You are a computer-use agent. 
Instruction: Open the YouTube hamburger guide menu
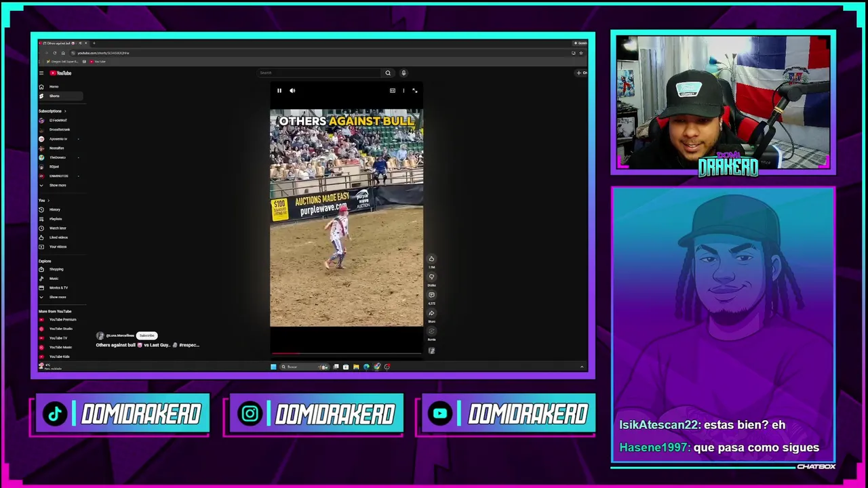click(x=41, y=73)
